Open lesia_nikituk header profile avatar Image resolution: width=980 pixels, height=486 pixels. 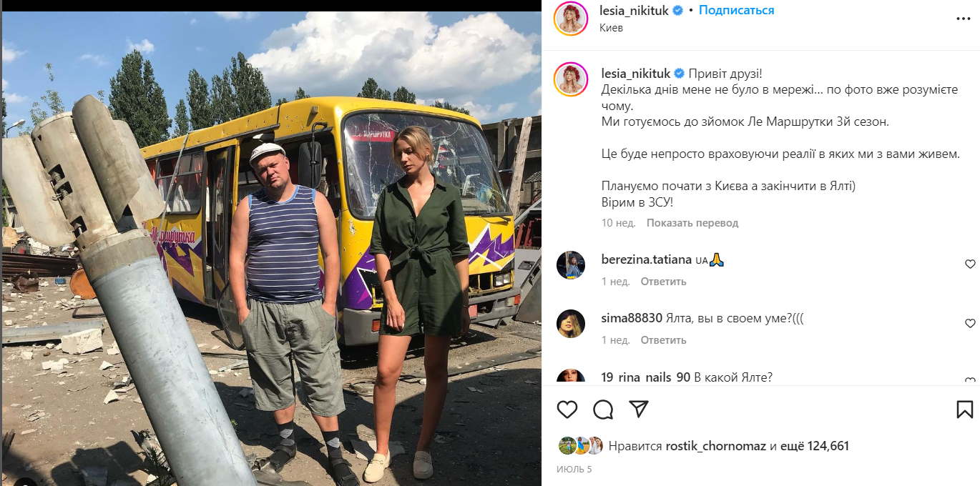point(571,19)
